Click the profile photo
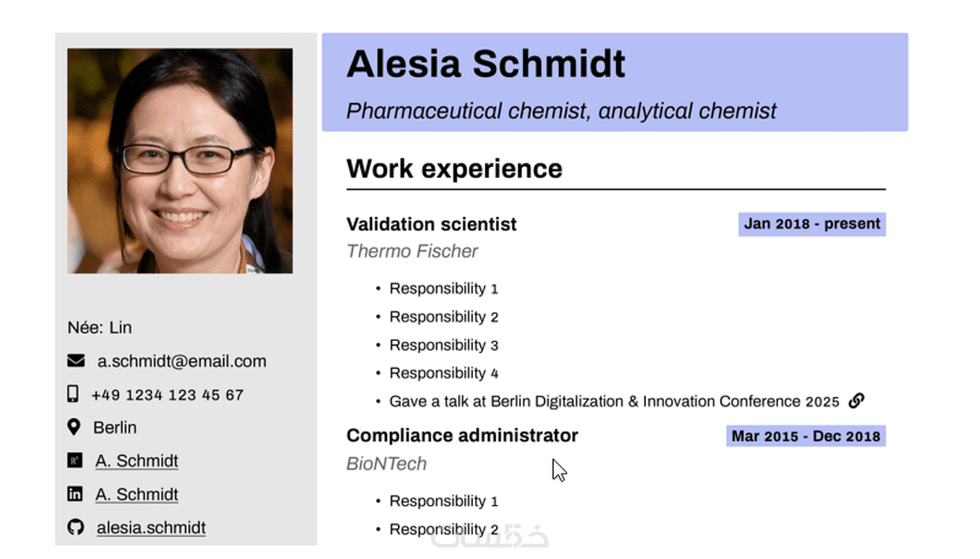The height and width of the screenshot is (559, 980). point(180,161)
